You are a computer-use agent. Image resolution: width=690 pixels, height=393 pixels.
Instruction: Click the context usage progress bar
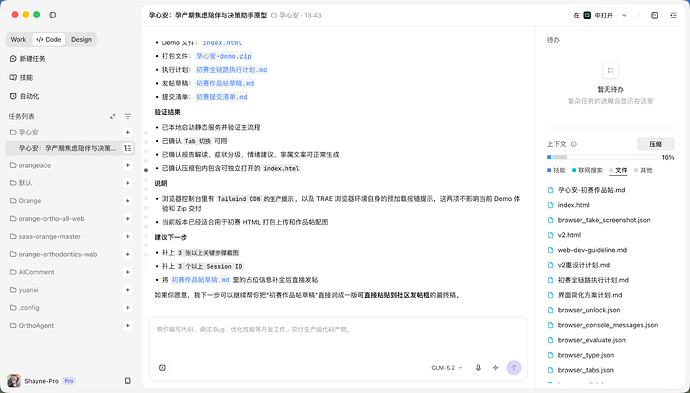(602, 157)
